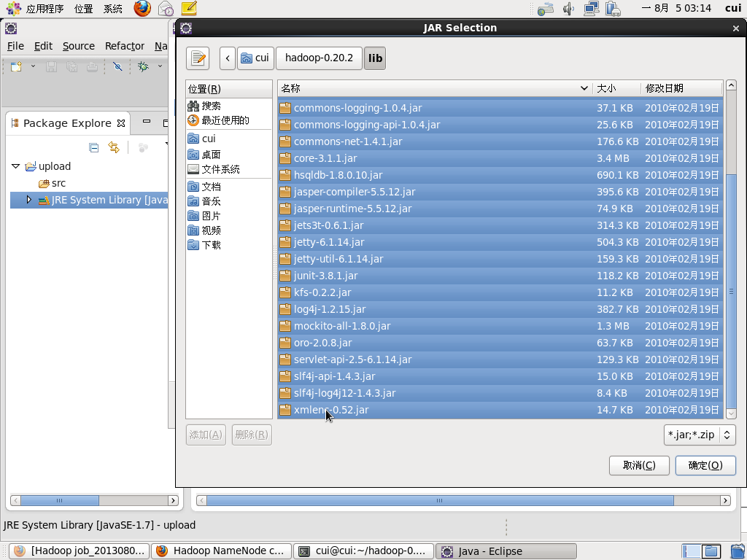The width and height of the screenshot is (747, 560).
Task: Confirm with the 确定(O) button
Action: coord(705,465)
